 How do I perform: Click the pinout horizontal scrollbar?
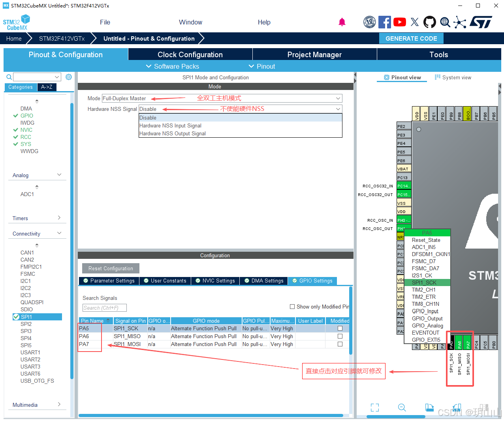tap(396, 417)
